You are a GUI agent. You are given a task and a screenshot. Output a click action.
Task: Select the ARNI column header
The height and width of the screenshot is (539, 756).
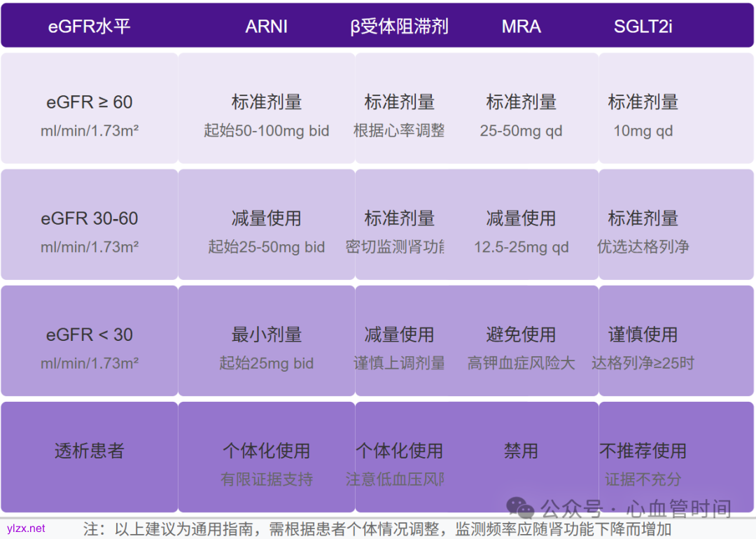pos(267,26)
